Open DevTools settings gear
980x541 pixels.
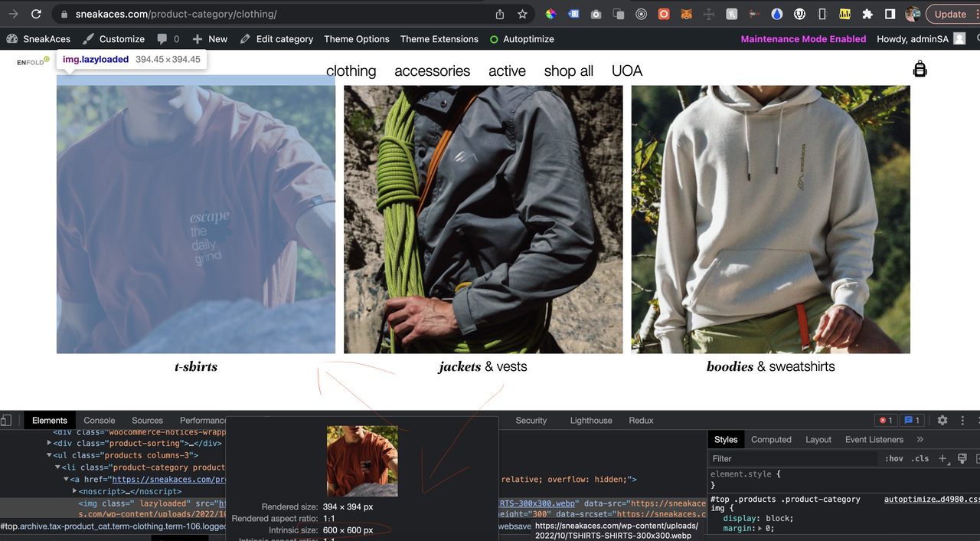tap(942, 420)
